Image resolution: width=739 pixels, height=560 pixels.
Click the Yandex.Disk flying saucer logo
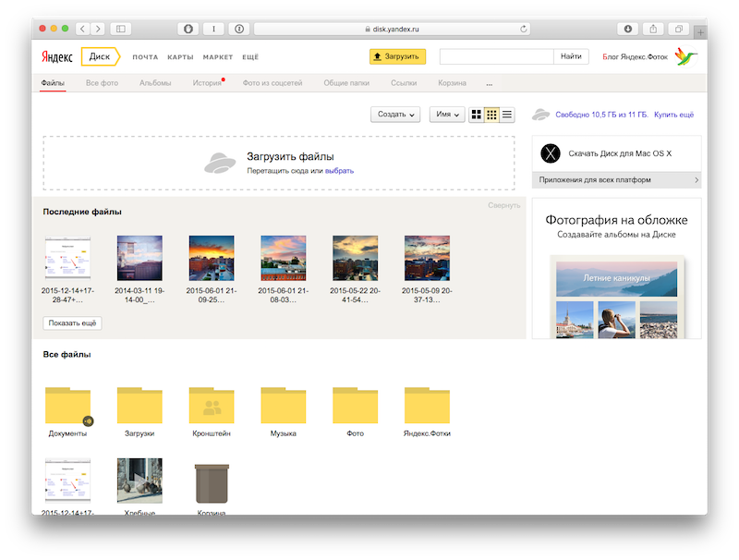[540, 115]
